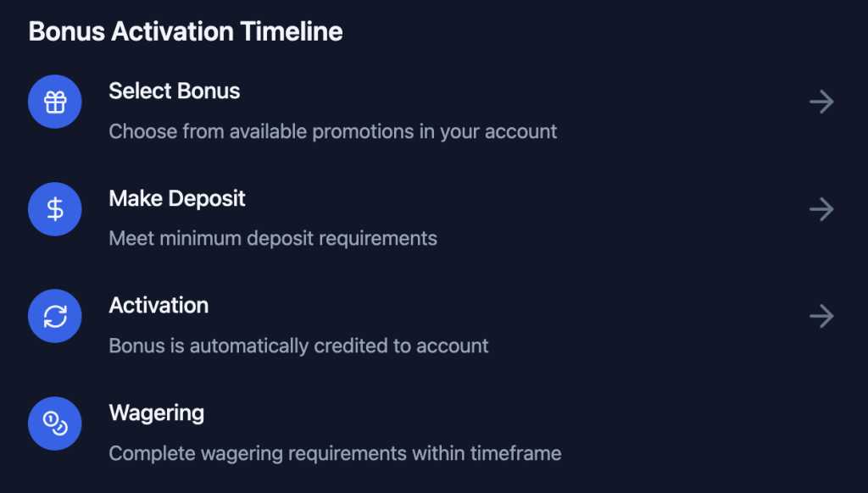Click the Make Deposit title
This screenshot has height=493, width=868.
[177, 198]
